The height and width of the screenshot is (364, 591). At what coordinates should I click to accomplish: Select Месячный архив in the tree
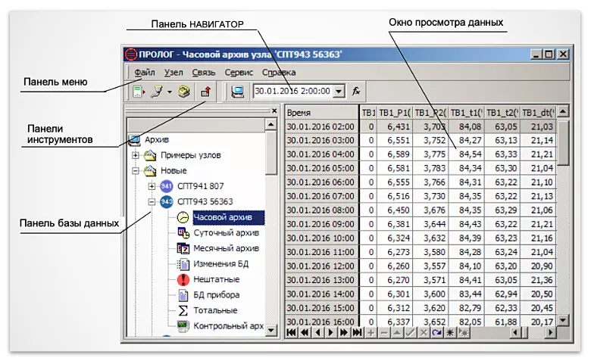pyautogui.click(x=226, y=248)
